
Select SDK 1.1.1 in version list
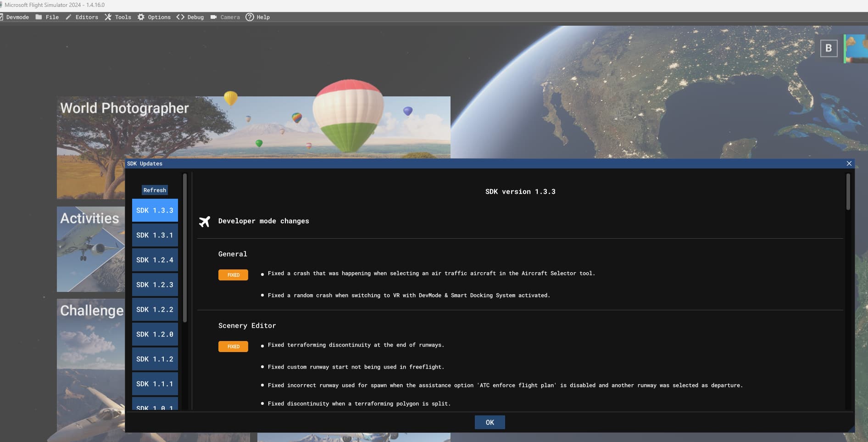(155, 384)
